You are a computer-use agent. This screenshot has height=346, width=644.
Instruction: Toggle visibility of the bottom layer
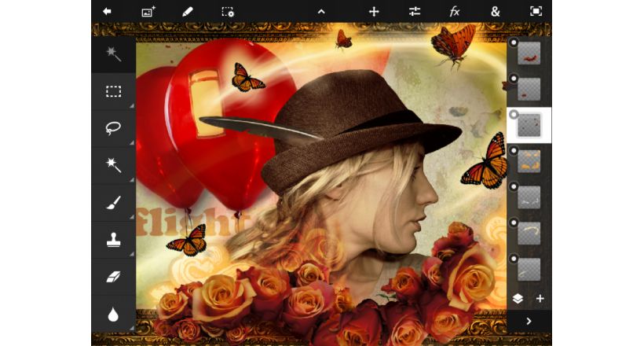[x=514, y=259]
